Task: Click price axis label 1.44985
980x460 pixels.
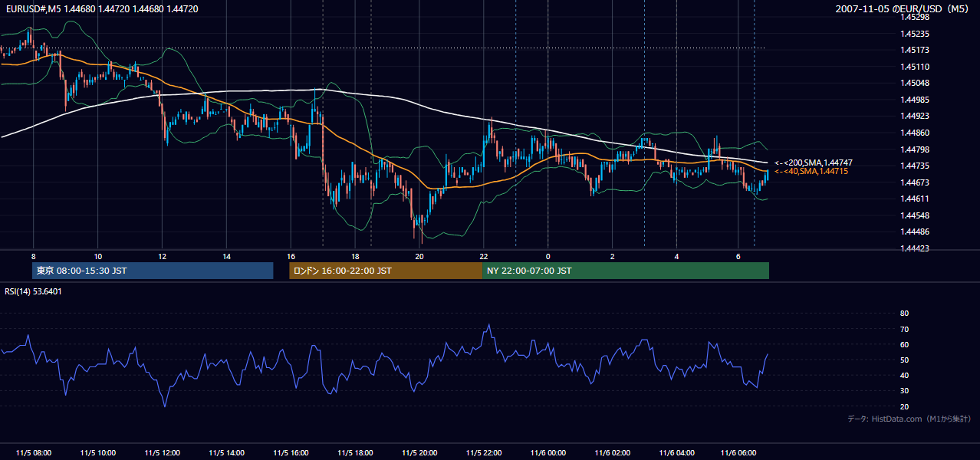Action: coord(915,100)
